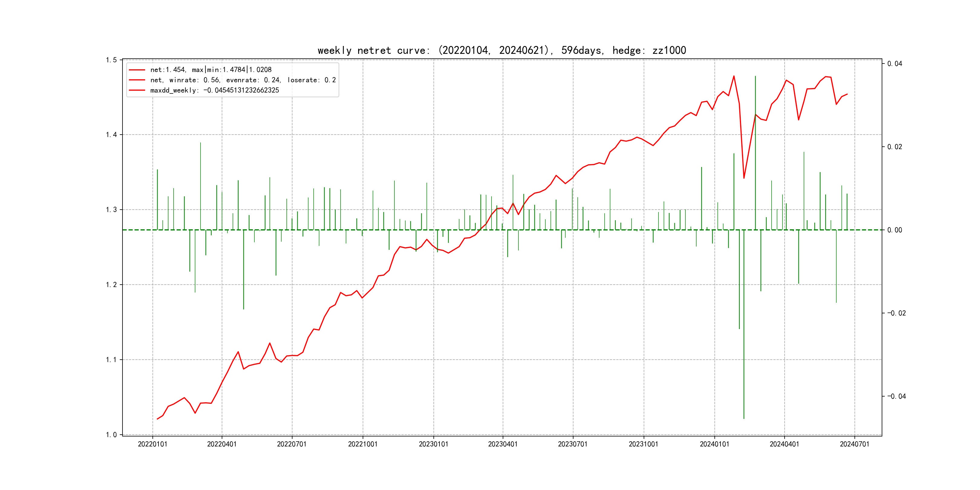The width and height of the screenshot is (980, 490).
Task: Click left y-axis tick label 1.2
Action: pos(111,285)
